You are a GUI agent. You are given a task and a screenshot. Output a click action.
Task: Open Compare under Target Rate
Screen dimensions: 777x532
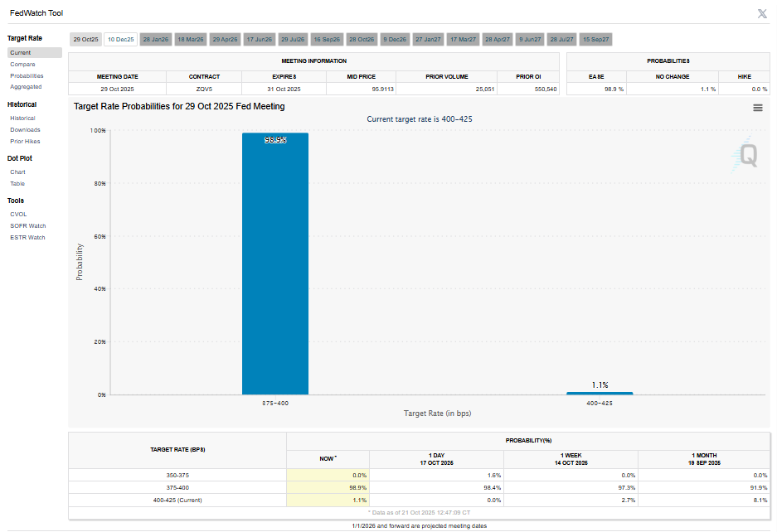click(x=22, y=64)
